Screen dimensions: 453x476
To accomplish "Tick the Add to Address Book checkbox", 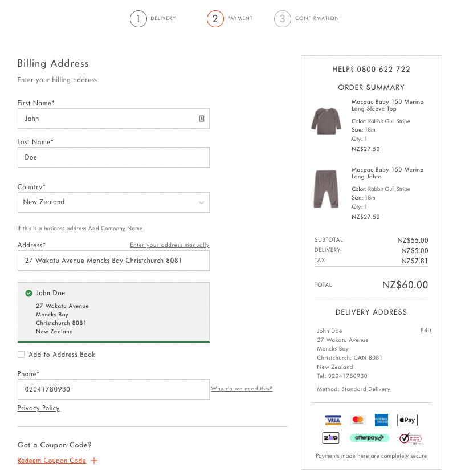I will pyautogui.click(x=21, y=355).
